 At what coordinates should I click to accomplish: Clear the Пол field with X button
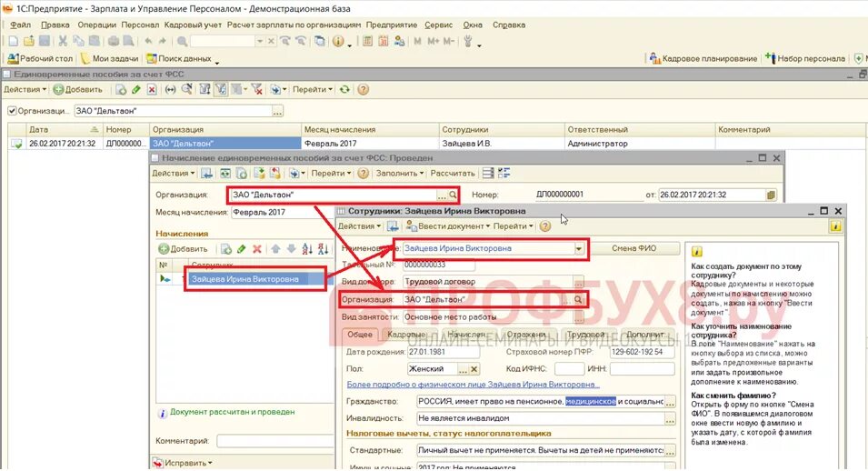click(474, 369)
